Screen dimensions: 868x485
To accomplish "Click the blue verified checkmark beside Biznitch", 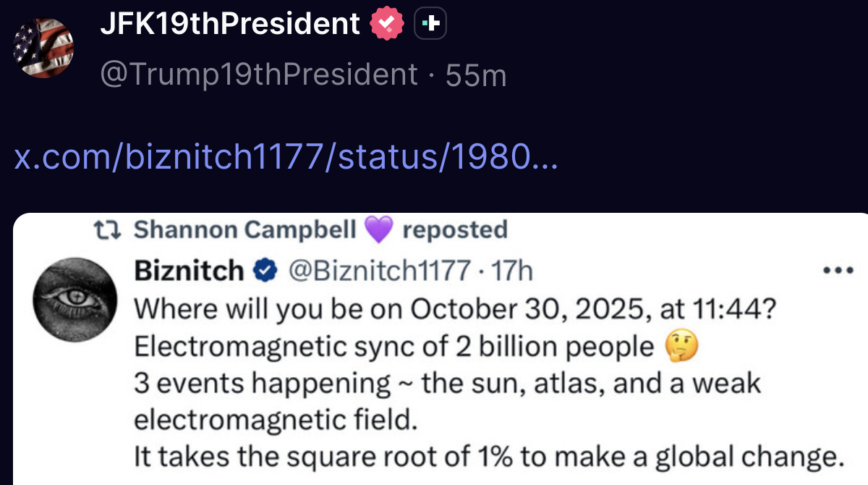I will pyautogui.click(x=265, y=271).
